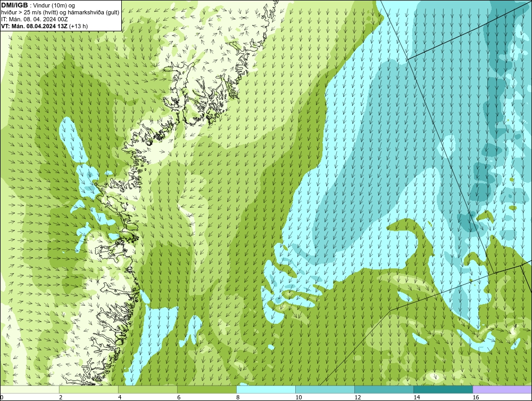Click the 6–8 m/s dark green legend swatch
The width and height of the screenshot is (532, 401).
[207, 389]
